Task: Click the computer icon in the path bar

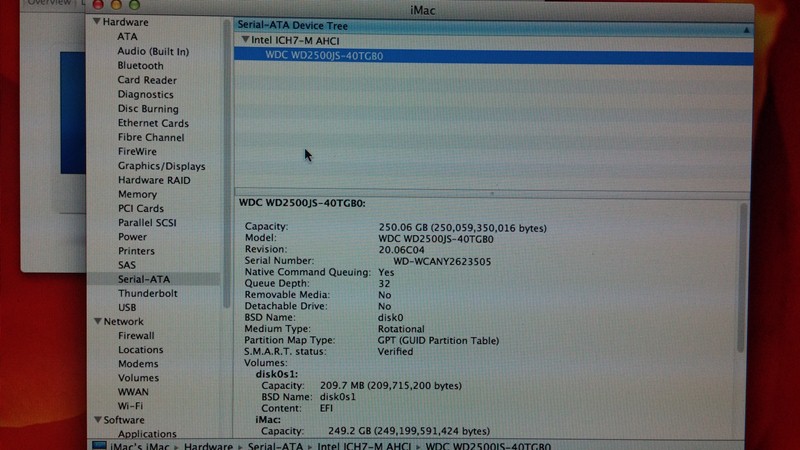Action: (x=99, y=446)
